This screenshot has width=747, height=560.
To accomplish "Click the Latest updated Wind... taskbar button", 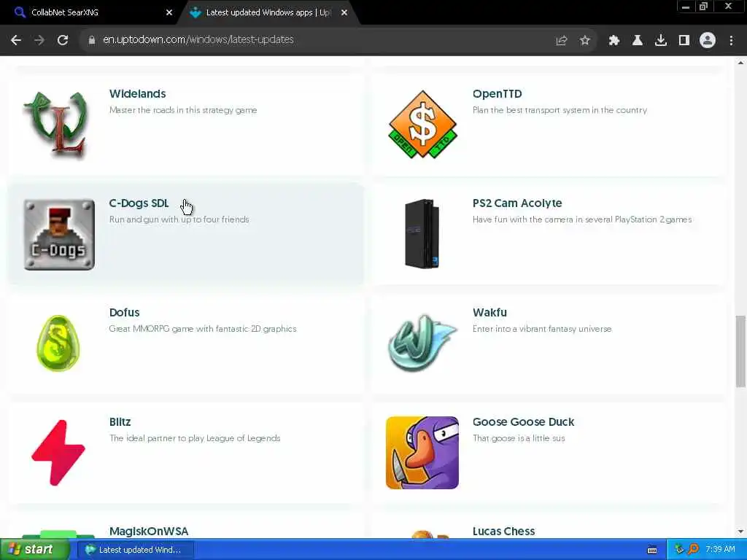I will [135, 550].
